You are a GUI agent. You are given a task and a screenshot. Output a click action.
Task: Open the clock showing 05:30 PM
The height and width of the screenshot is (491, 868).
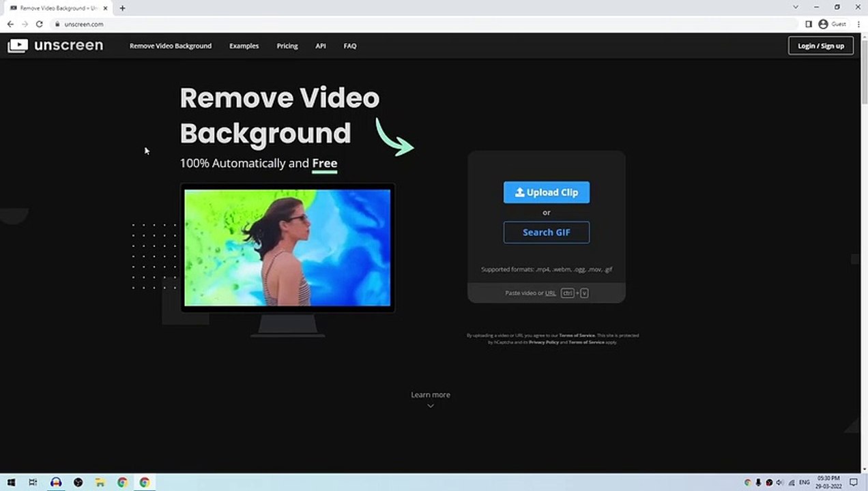(x=828, y=482)
